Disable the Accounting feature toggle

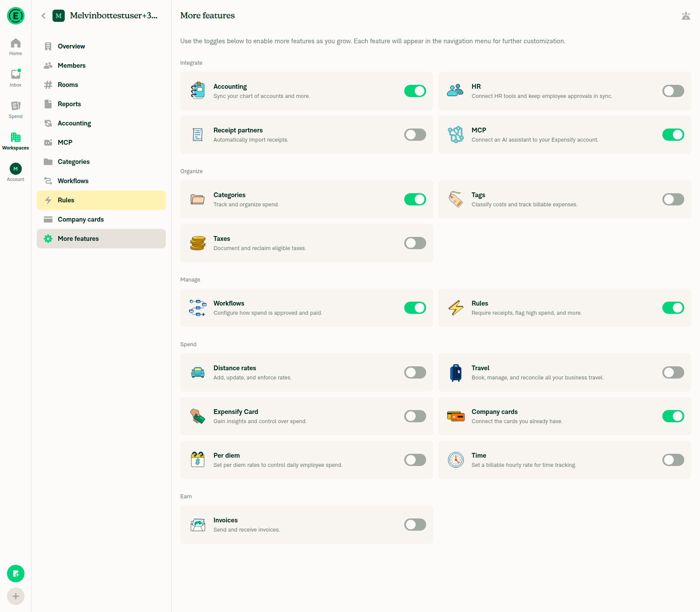415,91
